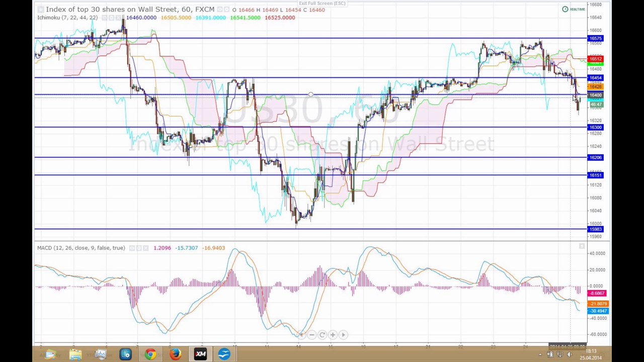
Task: Click the pink MACD histogram value label -8.6867
Action: [598, 294]
